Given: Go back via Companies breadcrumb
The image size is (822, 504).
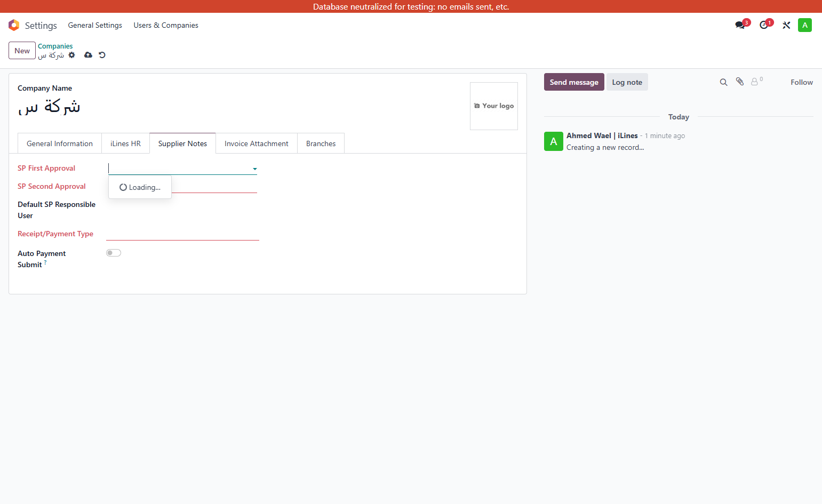Looking at the screenshot, I should point(55,46).
